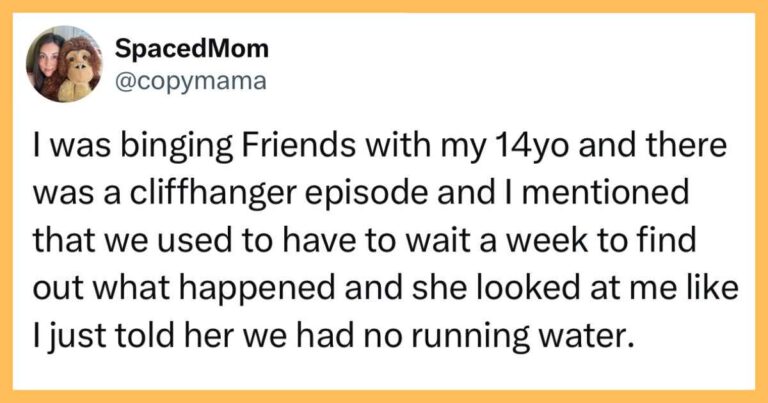
Task: Click the stuffed monkey in the avatar
Action: pyautogui.click(x=80, y=69)
